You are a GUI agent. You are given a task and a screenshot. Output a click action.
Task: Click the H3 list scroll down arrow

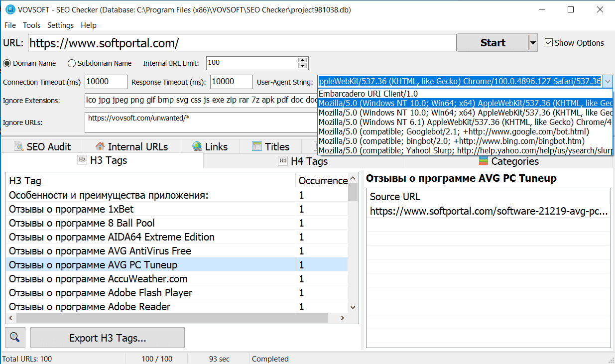coord(353,307)
